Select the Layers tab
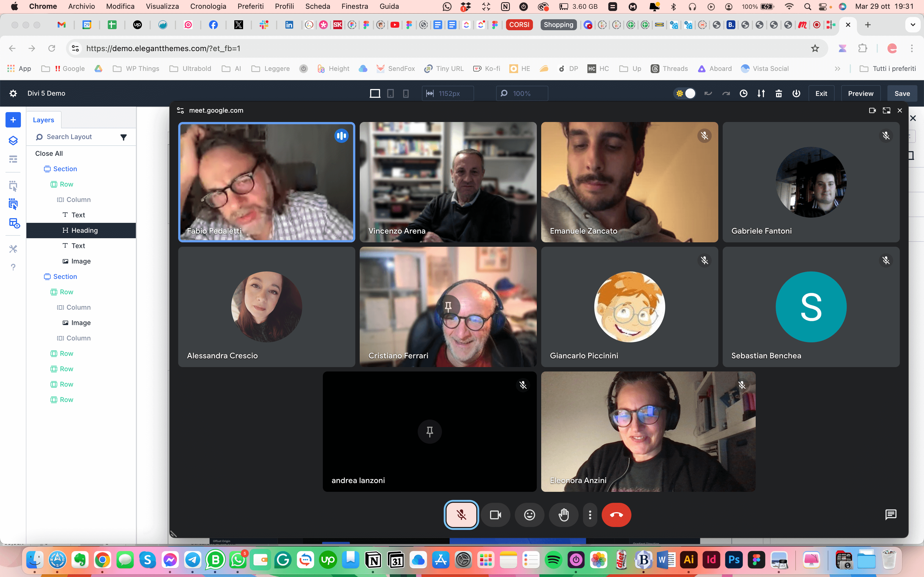The height and width of the screenshot is (577, 924). 43,120
